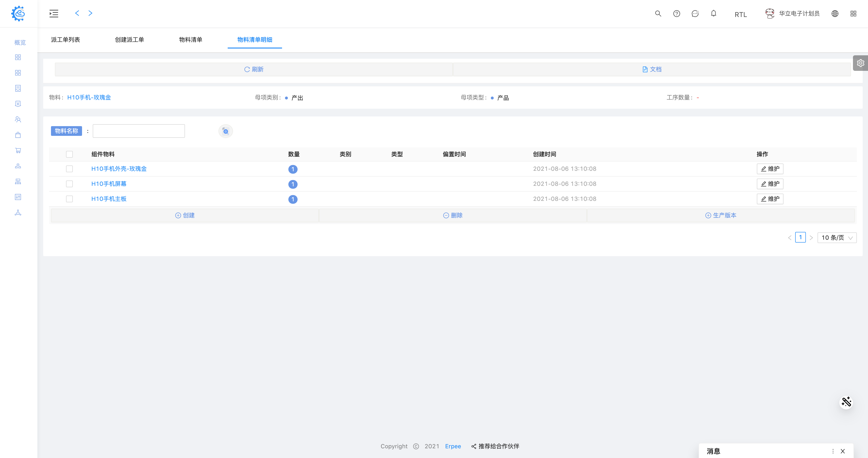The height and width of the screenshot is (458, 868).
Task: Switch to the 派工单列表 tab
Action: pos(65,40)
